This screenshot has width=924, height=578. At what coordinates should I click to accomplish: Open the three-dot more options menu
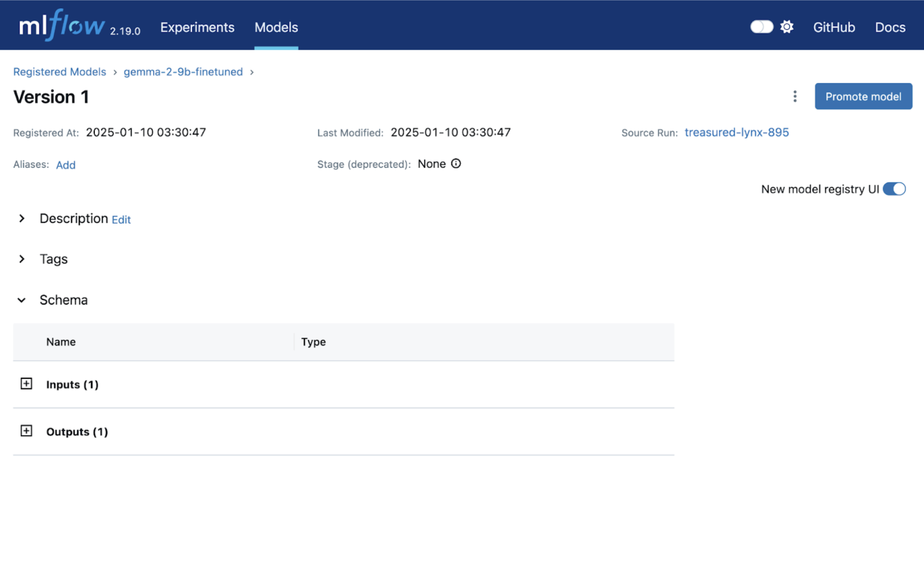(795, 96)
